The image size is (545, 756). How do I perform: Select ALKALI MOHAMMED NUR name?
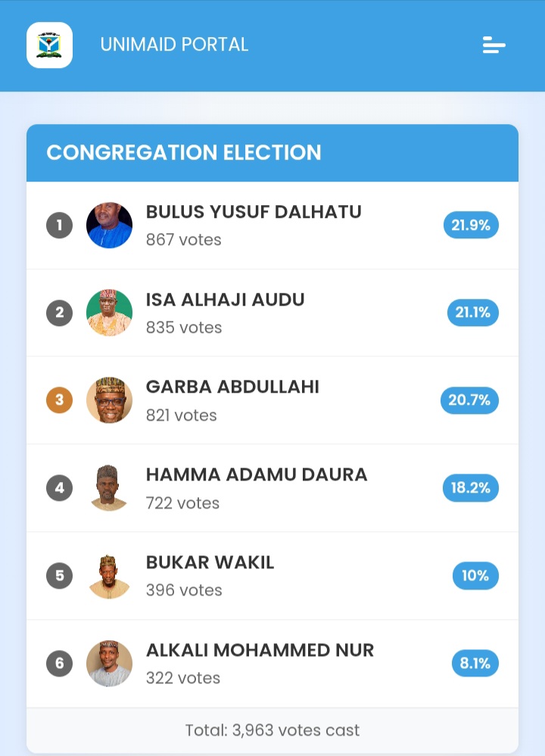coord(260,650)
